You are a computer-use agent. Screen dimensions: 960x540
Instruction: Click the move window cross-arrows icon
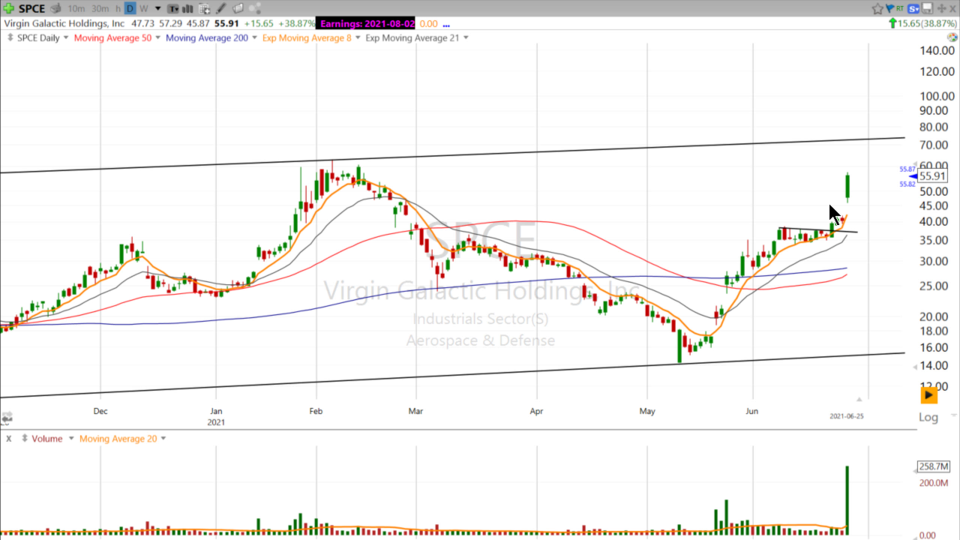[x=942, y=9]
